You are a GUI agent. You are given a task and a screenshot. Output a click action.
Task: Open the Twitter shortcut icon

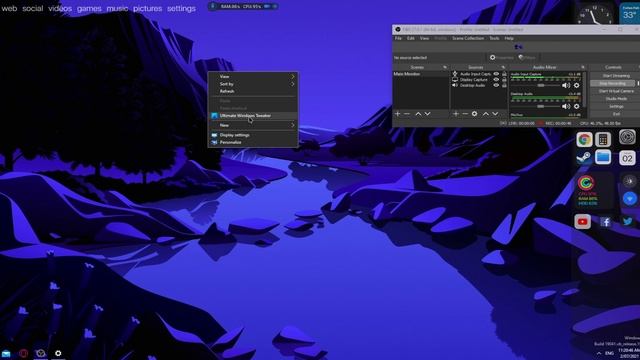tap(627, 222)
